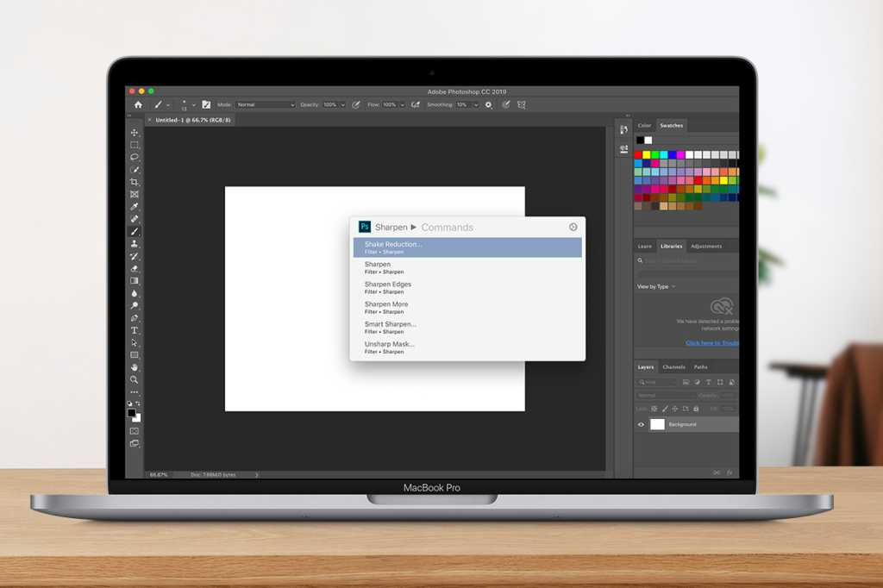Viewport: 883px width, 588px height.
Task: Select the Horizontal Type tool
Action: [x=135, y=330]
